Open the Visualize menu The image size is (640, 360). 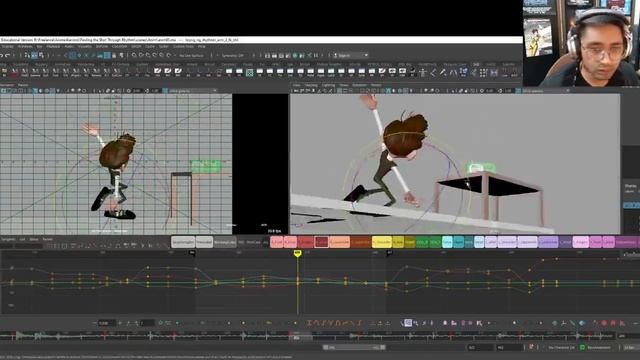tap(85, 47)
